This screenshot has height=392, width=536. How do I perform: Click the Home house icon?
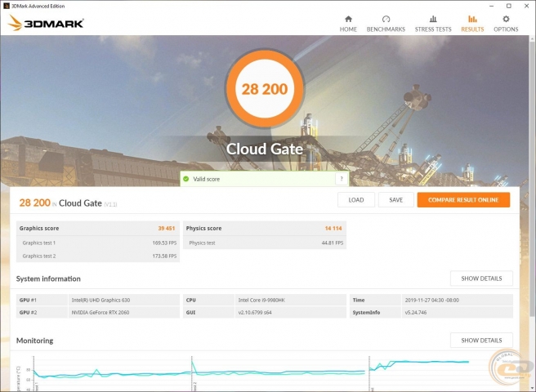pyautogui.click(x=348, y=19)
